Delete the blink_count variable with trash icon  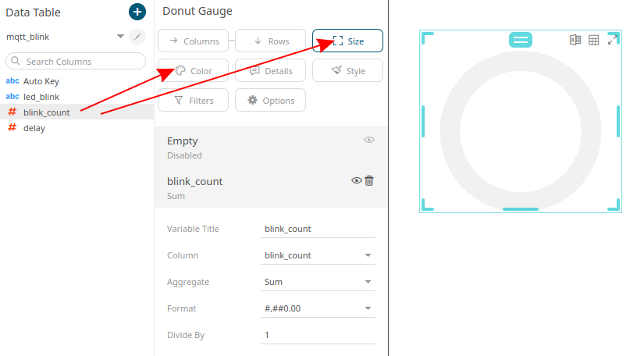pos(369,180)
